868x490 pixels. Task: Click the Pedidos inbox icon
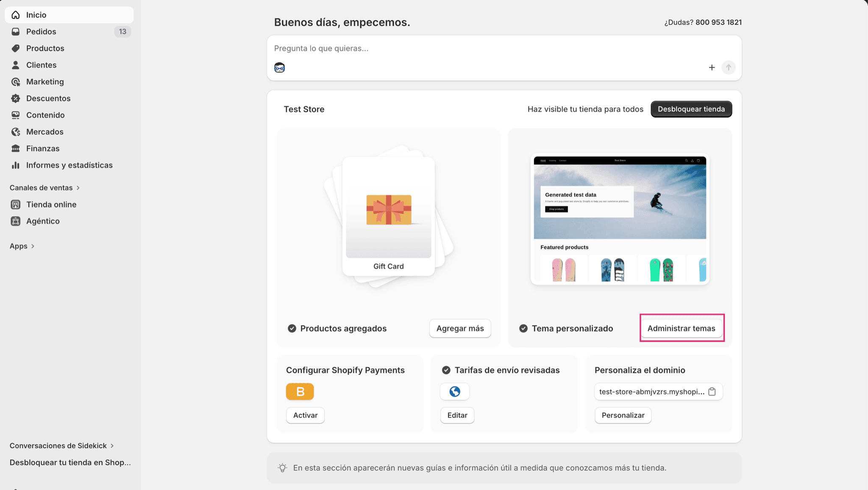coord(16,32)
